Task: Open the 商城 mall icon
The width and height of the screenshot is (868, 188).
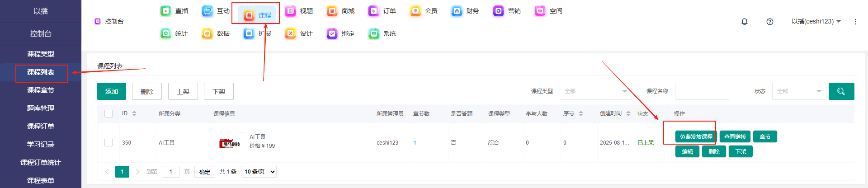Action: click(332, 11)
